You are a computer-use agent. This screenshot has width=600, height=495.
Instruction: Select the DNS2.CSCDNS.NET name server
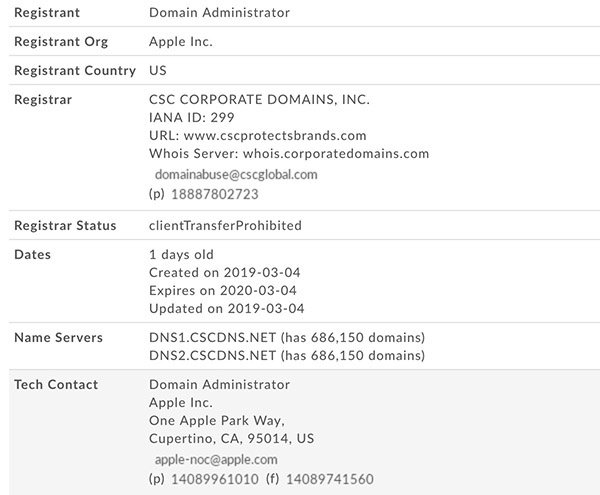pos(211,355)
